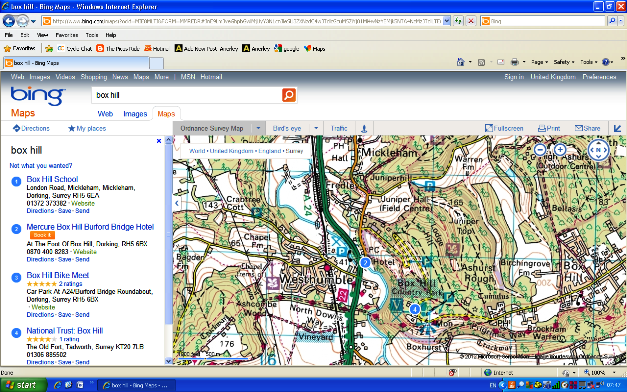The width and height of the screenshot is (627, 392).
Task: Select map pin number 2 near Hotel
Action: click(x=365, y=262)
